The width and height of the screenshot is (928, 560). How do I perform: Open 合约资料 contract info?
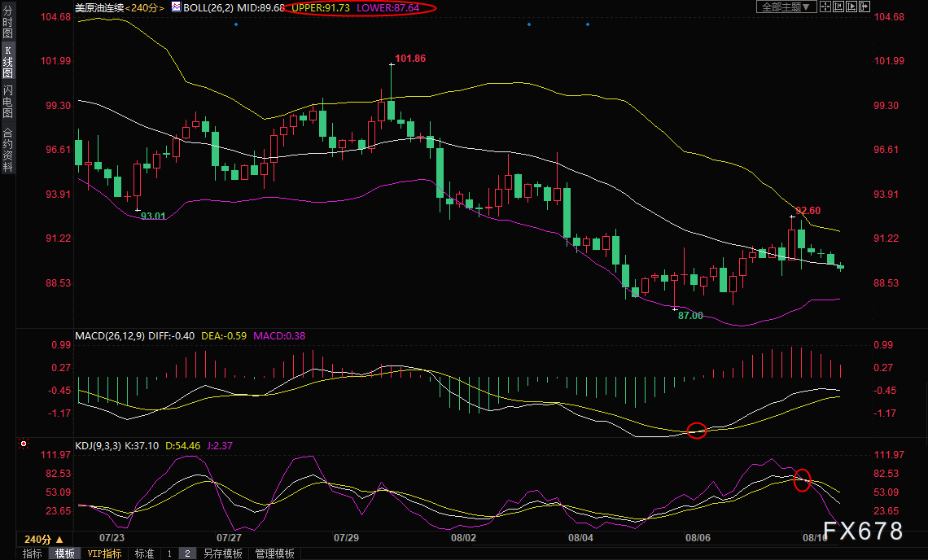(x=7, y=149)
